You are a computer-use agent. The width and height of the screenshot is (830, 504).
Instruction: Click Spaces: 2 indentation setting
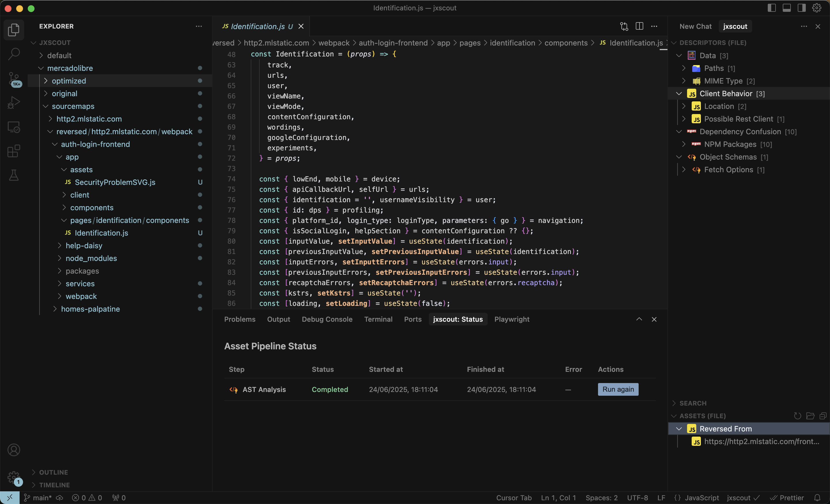coord(602,498)
